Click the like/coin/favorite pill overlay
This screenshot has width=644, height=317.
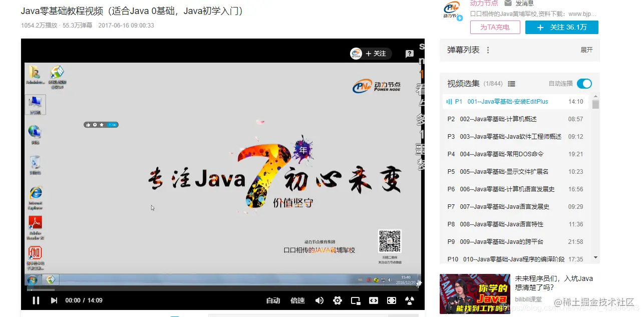point(101,124)
